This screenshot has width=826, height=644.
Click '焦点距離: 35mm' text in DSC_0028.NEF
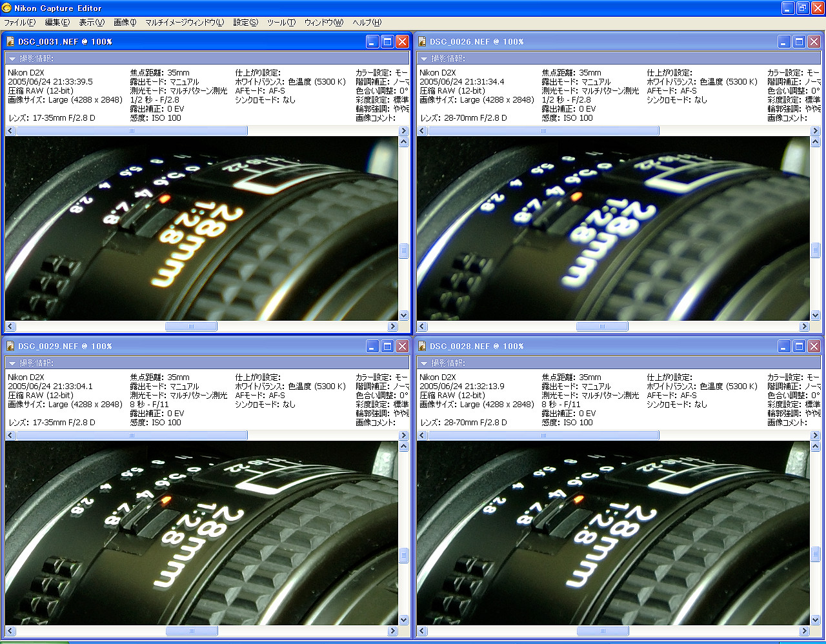coord(572,377)
